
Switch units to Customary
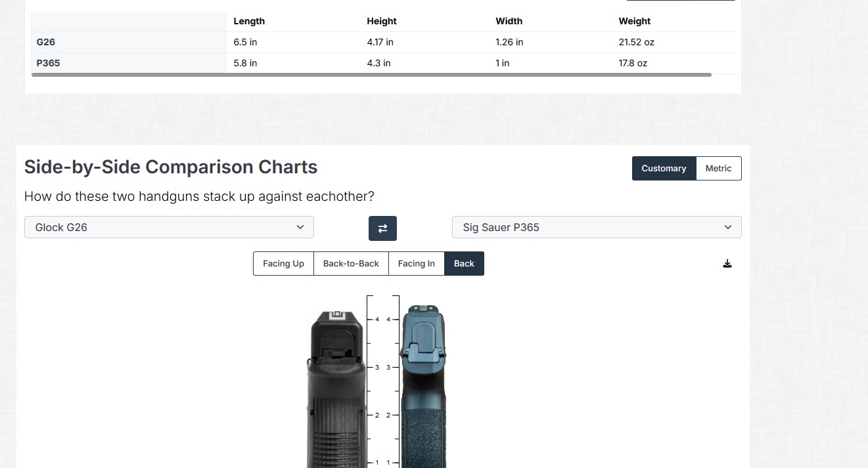(x=664, y=168)
